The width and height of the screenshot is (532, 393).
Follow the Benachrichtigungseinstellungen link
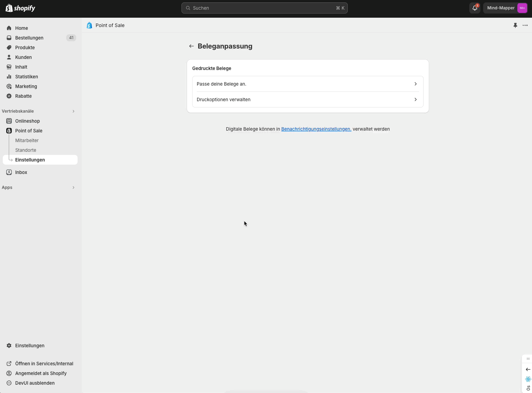tap(316, 129)
